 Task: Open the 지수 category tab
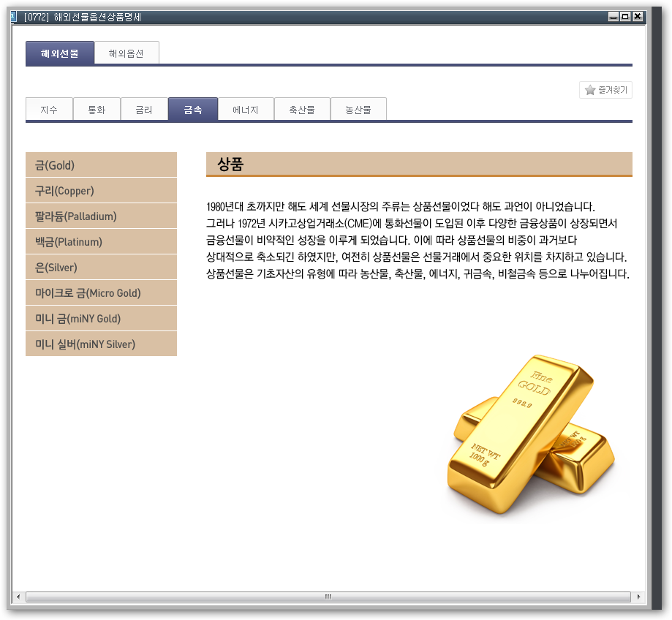[x=49, y=109]
